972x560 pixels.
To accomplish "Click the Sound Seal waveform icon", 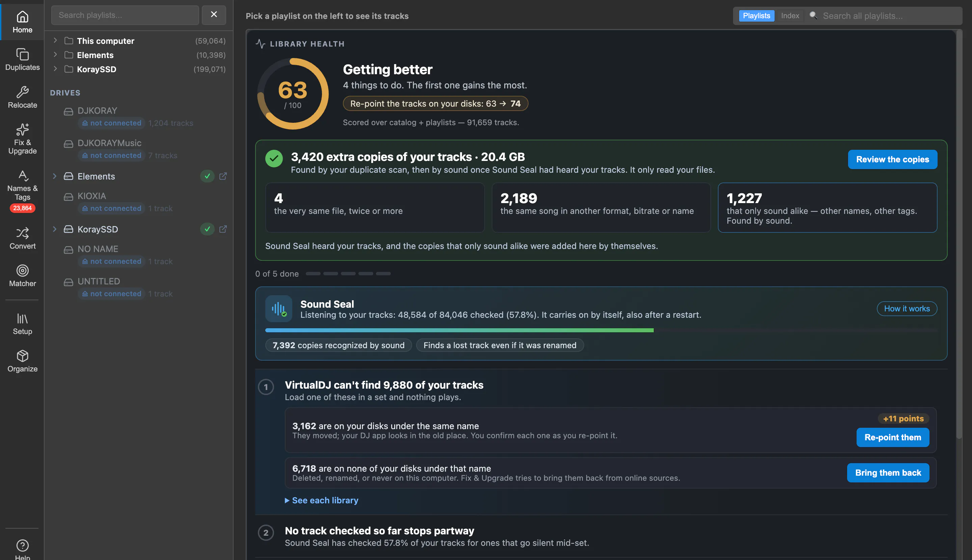I will coord(278,308).
